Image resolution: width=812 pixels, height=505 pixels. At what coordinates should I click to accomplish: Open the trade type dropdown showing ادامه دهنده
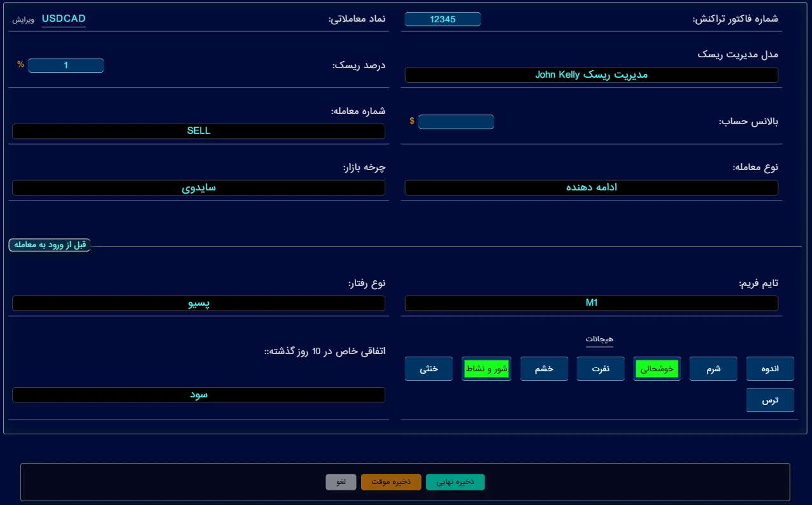click(x=591, y=188)
